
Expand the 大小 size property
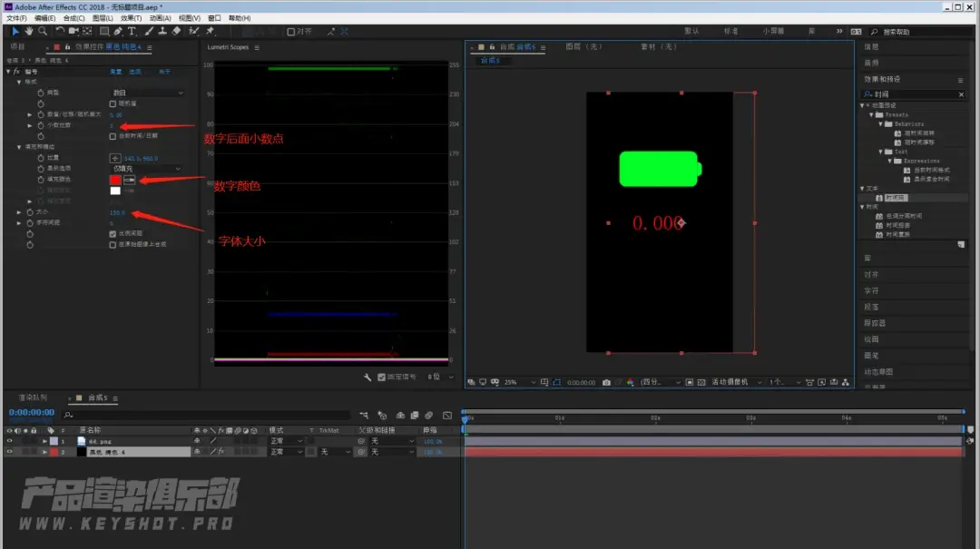point(19,212)
